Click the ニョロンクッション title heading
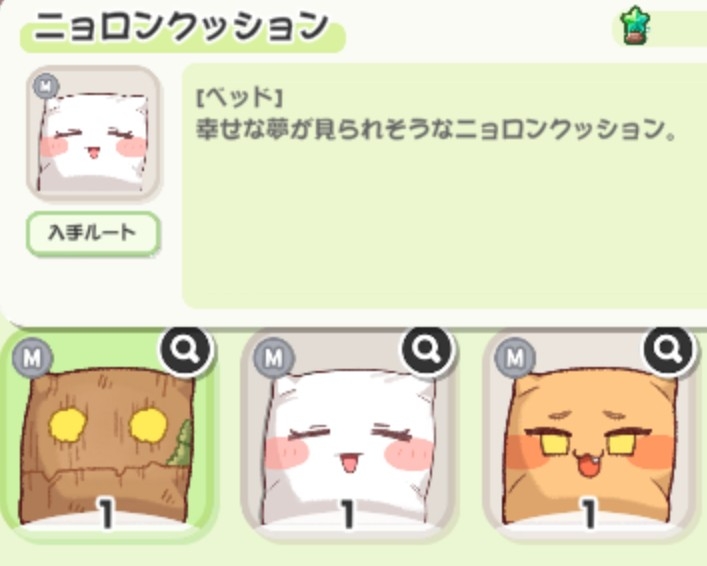 [181, 26]
